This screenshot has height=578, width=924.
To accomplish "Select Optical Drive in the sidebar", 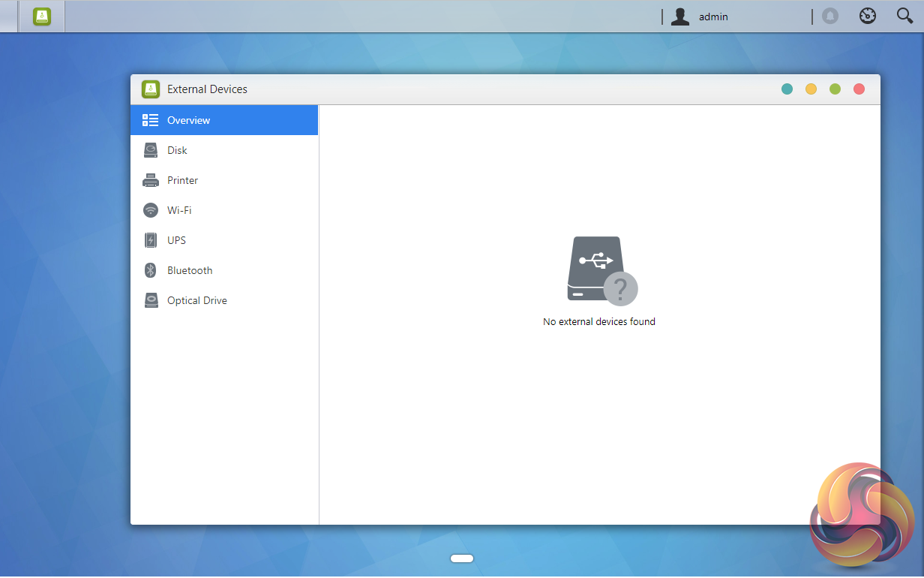I will (224, 300).
